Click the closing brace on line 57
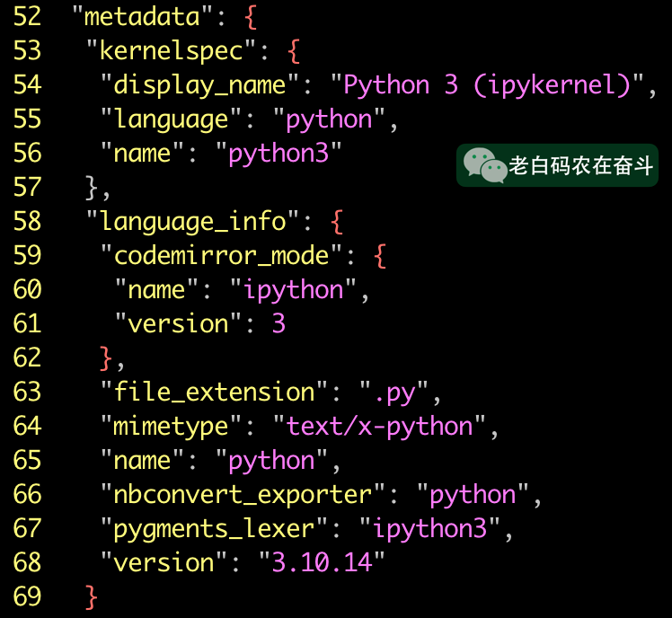The image size is (672, 618). [x=93, y=188]
